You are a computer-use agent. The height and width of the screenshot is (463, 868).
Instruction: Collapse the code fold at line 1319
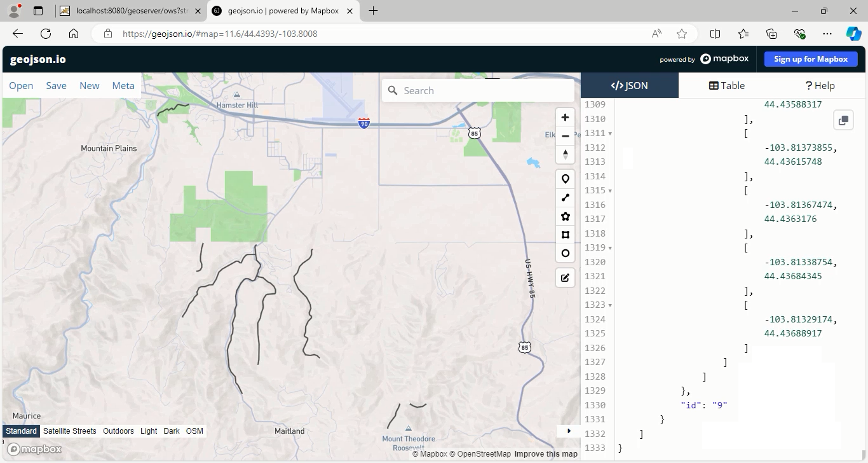(x=610, y=248)
